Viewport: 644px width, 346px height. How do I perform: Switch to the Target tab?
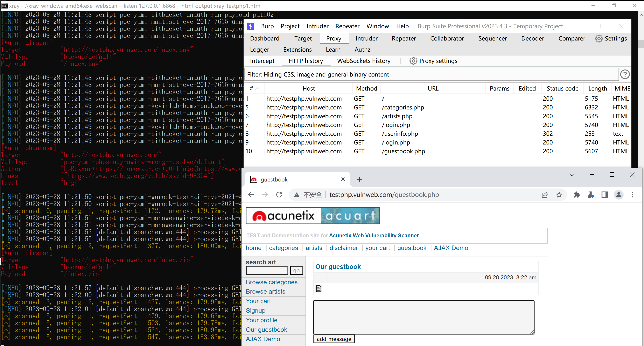(303, 38)
